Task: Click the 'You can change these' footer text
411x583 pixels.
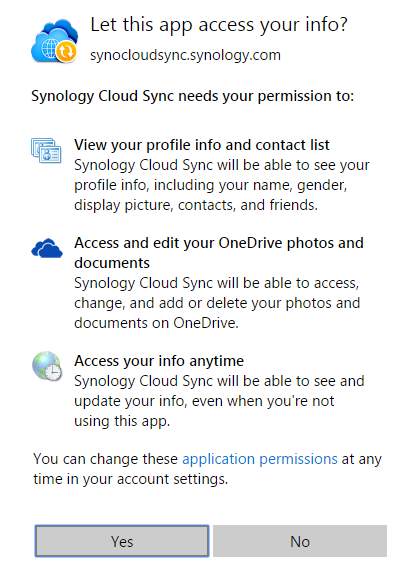Action: [106, 459]
